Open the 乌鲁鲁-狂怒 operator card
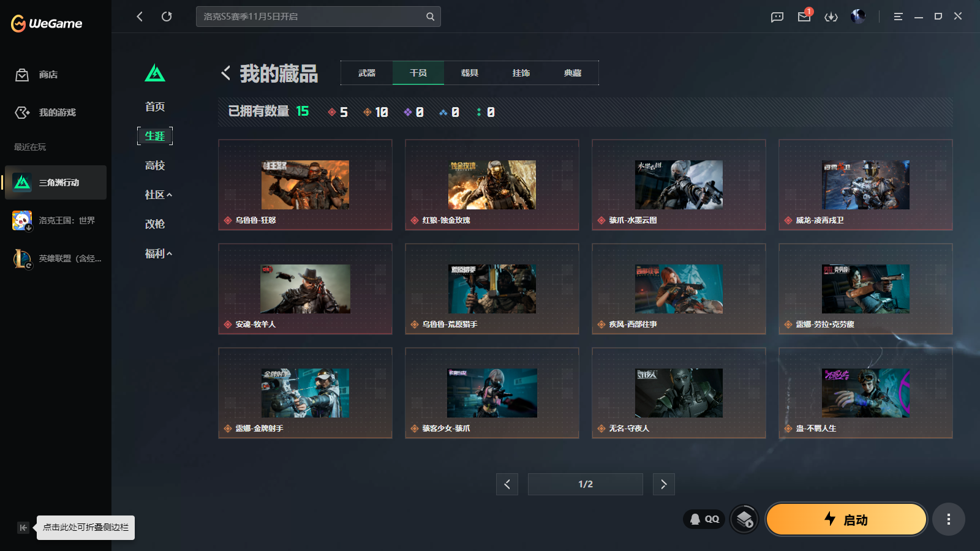The width and height of the screenshot is (980, 551). pos(305,185)
